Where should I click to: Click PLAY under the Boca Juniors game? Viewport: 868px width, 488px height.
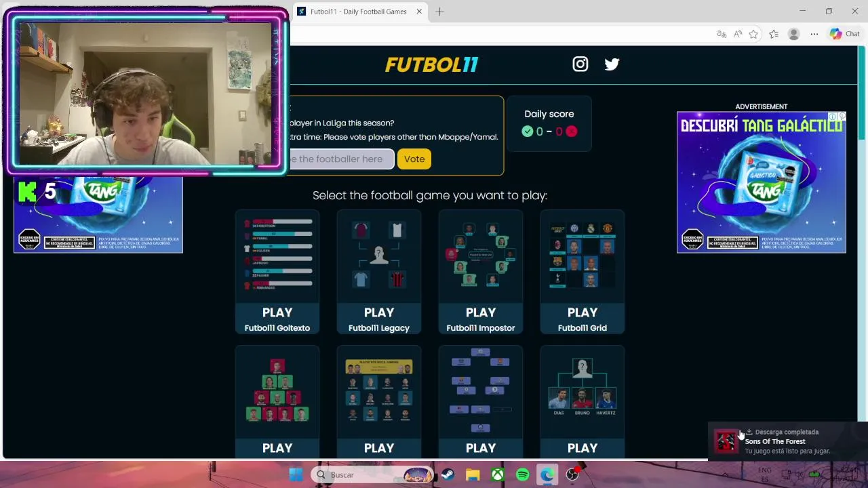(379, 448)
